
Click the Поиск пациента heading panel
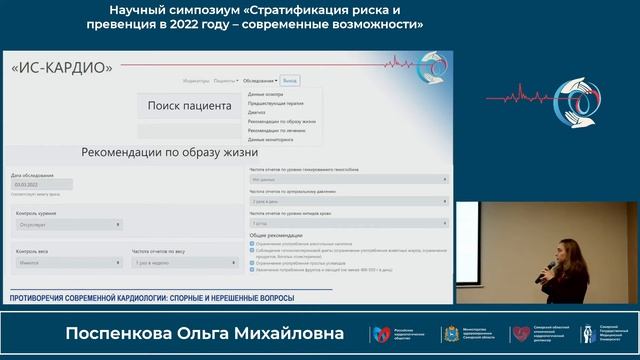tap(189, 106)
